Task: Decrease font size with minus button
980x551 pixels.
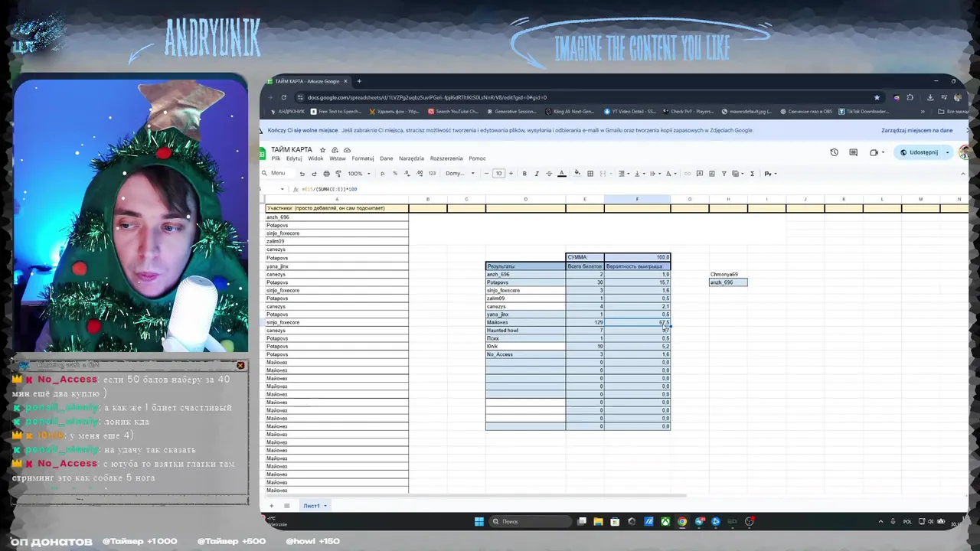Action: point(486,174)
